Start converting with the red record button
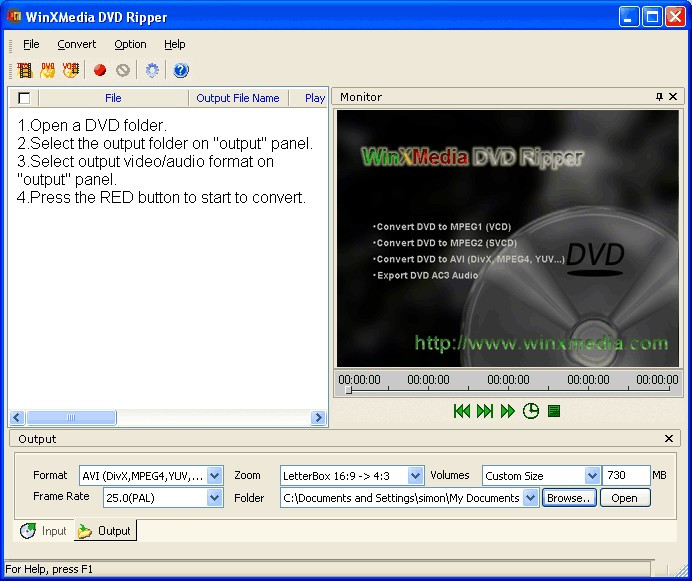 pyautogui.click(x=100, y=70)
